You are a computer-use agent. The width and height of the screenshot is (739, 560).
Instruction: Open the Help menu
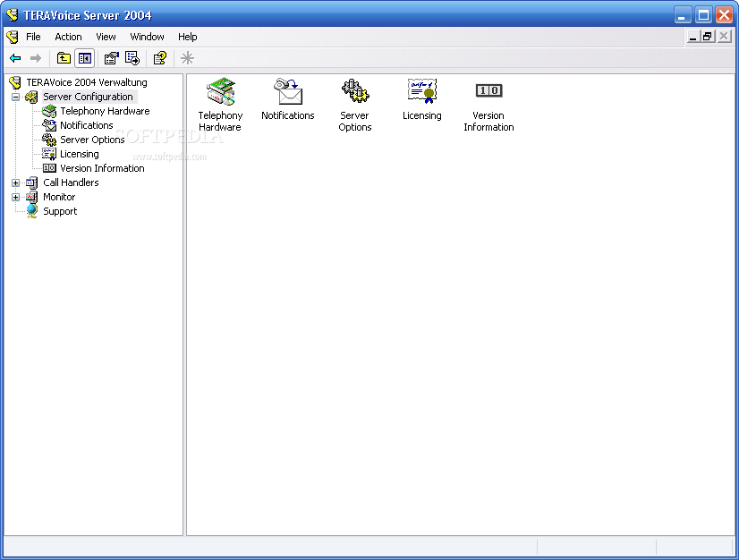(188, 37)
